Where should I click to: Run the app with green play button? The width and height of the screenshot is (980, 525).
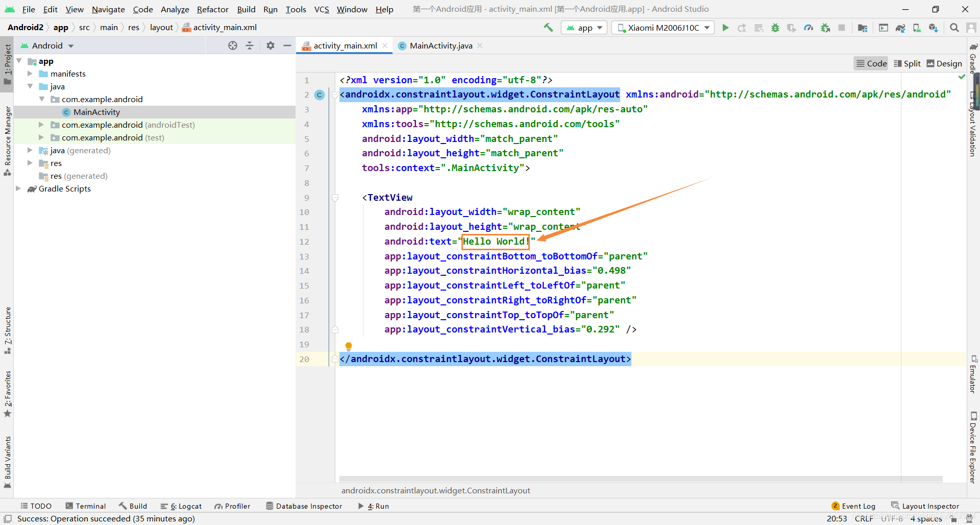tap(725, 28)
